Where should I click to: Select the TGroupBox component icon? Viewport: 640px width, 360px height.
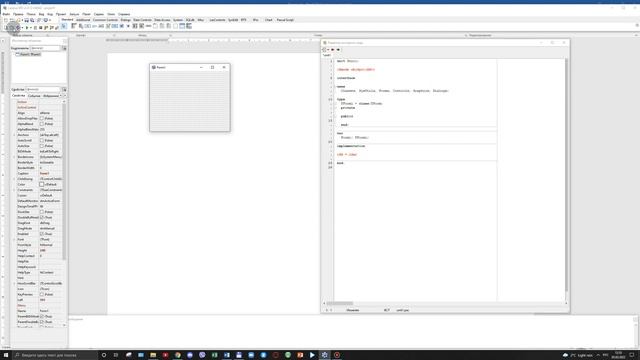coord(155,26)
